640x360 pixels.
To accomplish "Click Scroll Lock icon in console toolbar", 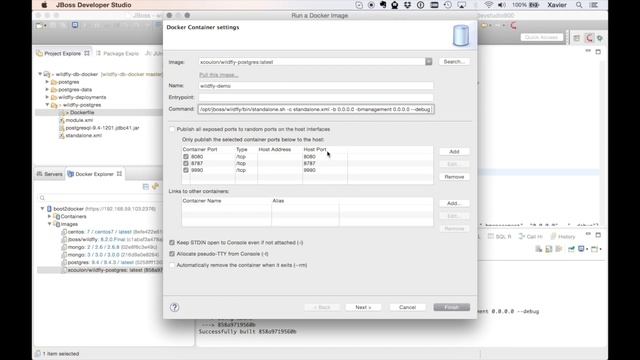I will click(549, 249).
